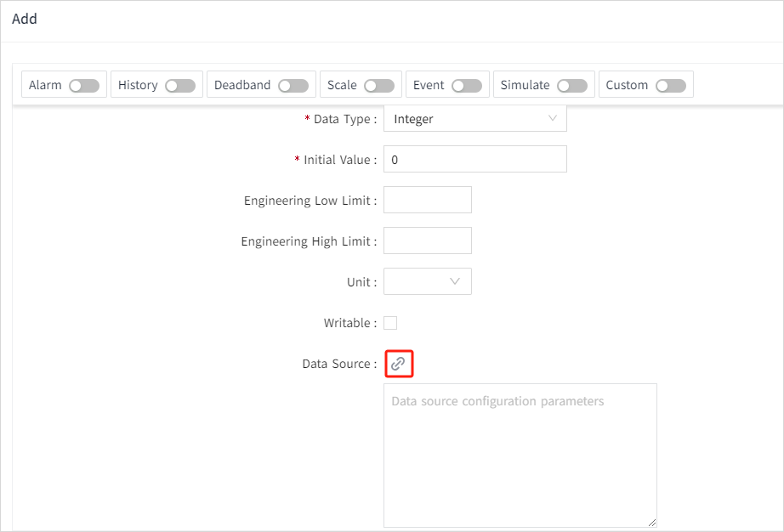Toggle the Deadband switch

pyautogui.click(x=293, y=86)
